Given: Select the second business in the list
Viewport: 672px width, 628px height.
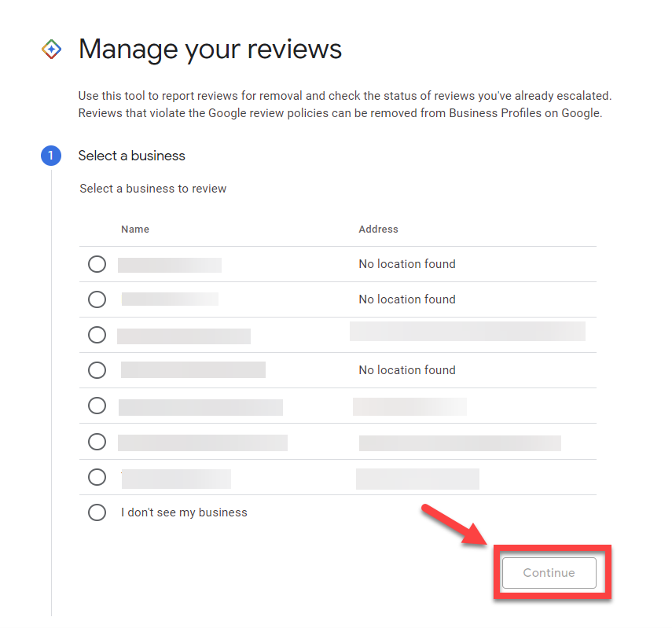Looking at the screenshot, I should pyautogui.click(x=97, y=299).
